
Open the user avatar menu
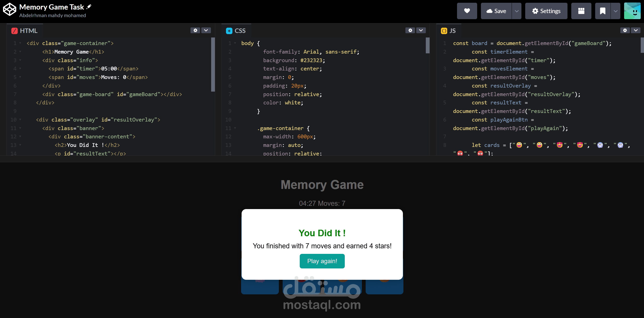(632, 11)
